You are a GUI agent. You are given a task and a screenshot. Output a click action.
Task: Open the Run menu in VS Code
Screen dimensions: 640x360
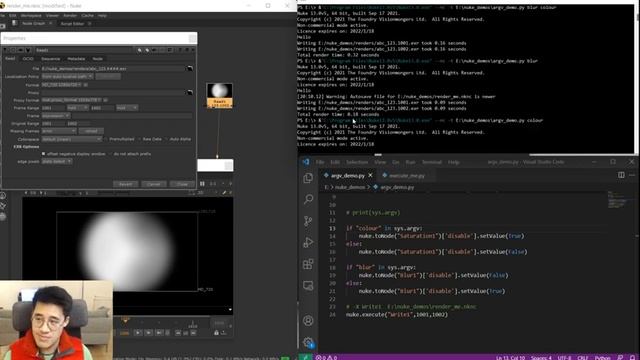(410, 162)
